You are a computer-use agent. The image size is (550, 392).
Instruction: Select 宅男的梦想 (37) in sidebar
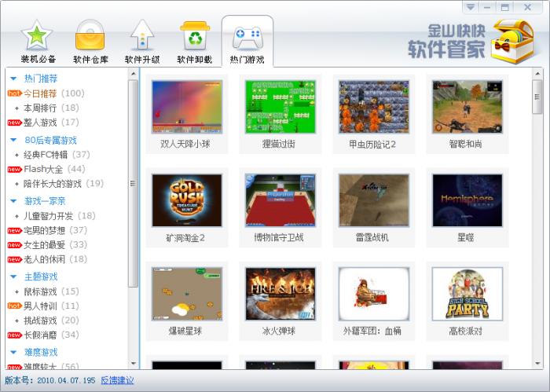click(56, 230)
